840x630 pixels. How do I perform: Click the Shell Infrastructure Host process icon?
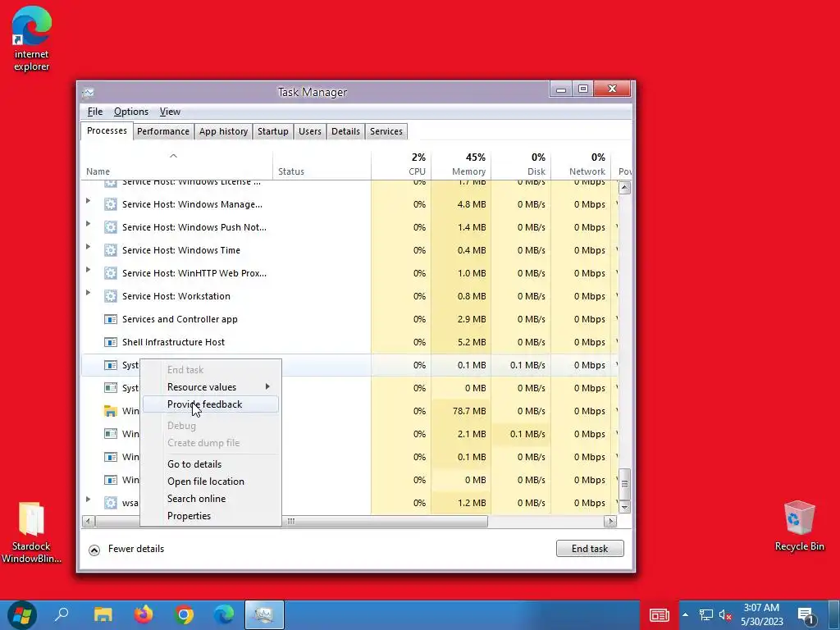pos(111,342)
